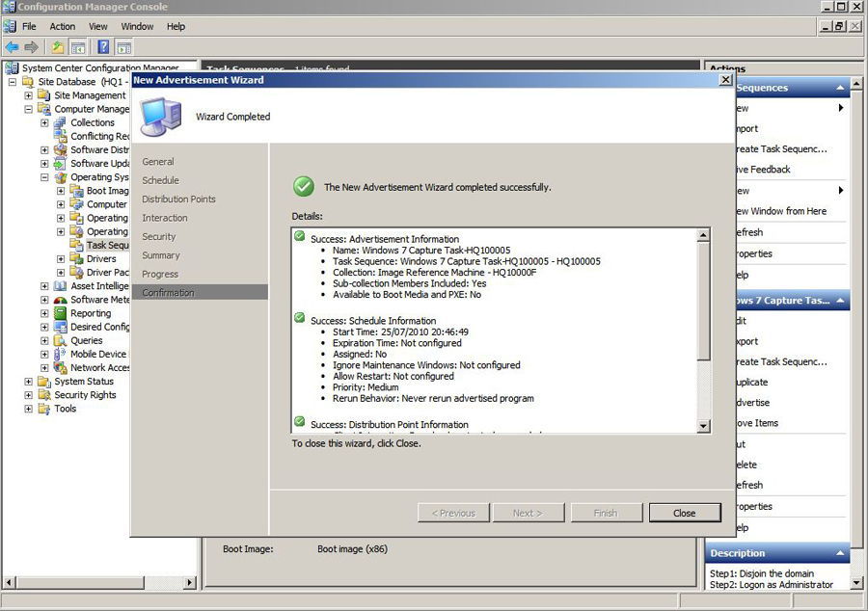Open the Help question mark toolbar icon
The height and width of the screenshot is (611, 868).
103,47
